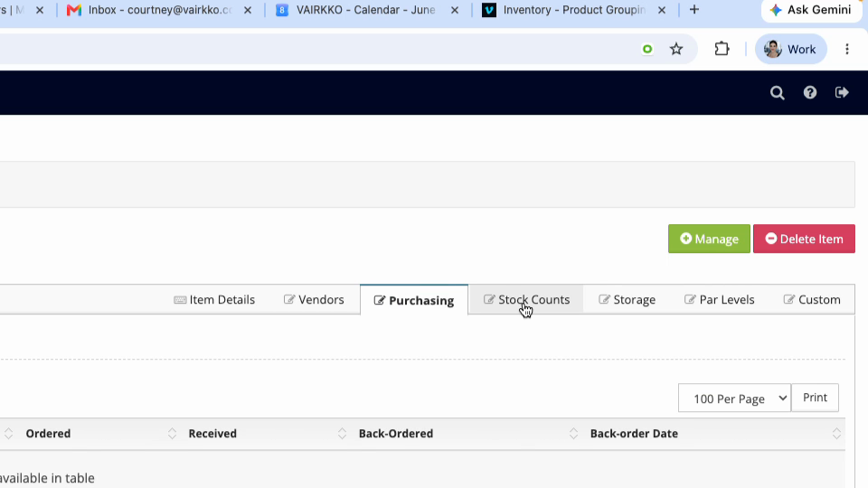This screenshot has width=868, height=488.
Task: Sort table by Back-order Date column
Action: pos(634,433)
